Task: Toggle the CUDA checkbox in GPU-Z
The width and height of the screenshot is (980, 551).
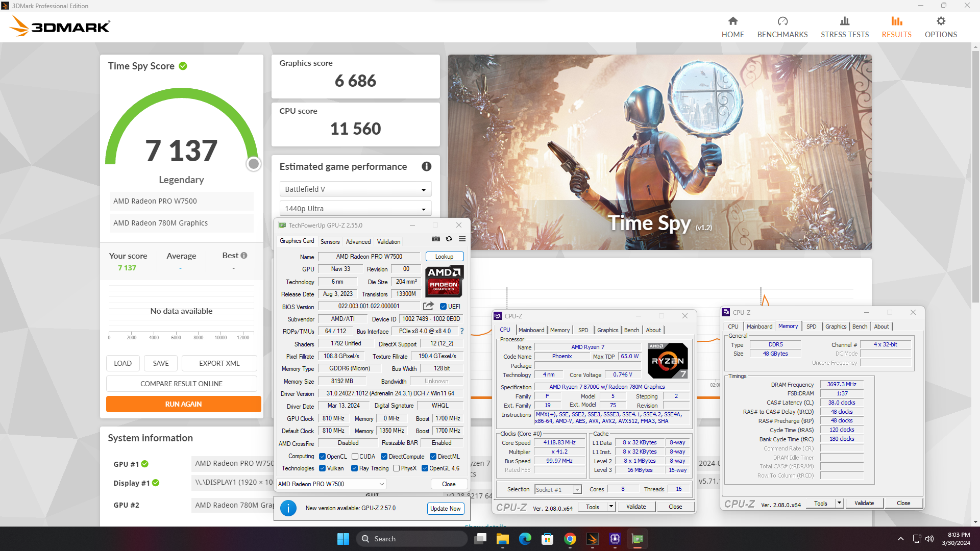Action: (355, 457)
